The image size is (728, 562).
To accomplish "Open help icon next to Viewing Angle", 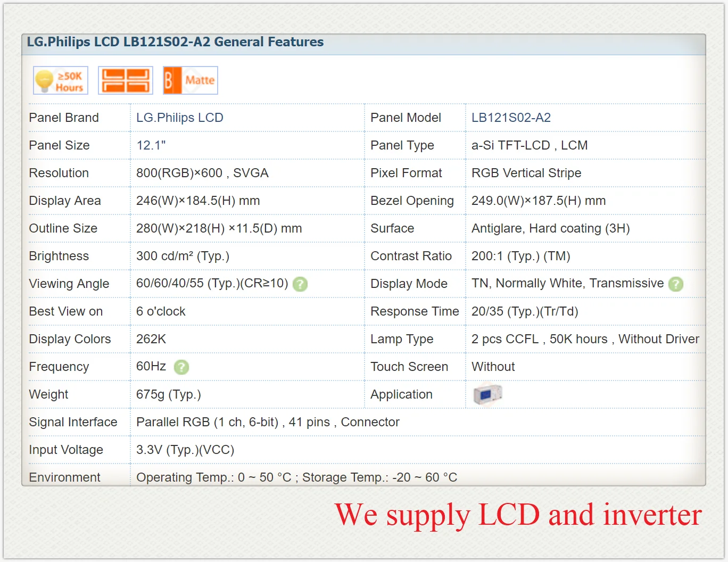I will 300,284.
